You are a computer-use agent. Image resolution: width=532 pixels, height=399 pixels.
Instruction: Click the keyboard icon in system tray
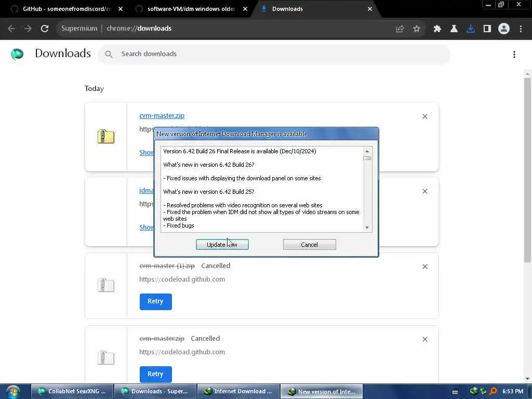455,392
